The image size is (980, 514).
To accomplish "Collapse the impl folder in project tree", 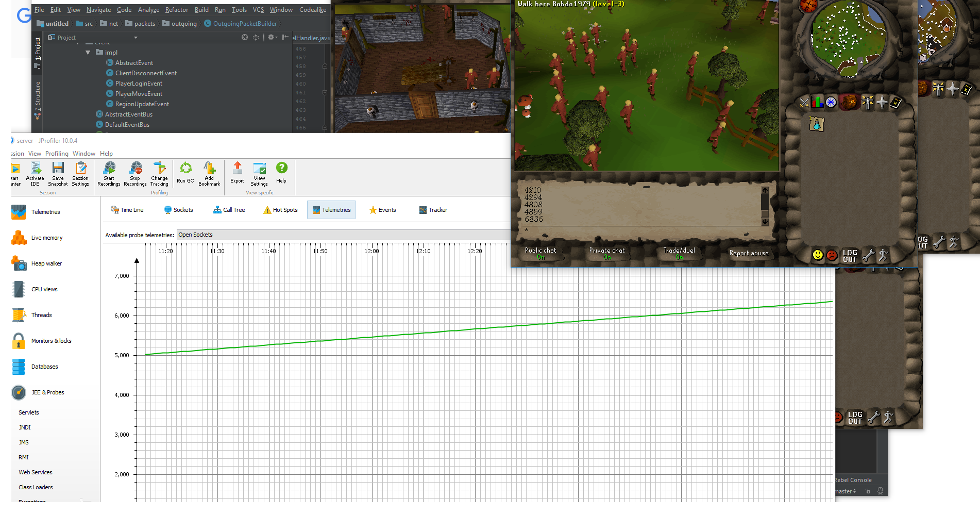I will click(88, 53).
